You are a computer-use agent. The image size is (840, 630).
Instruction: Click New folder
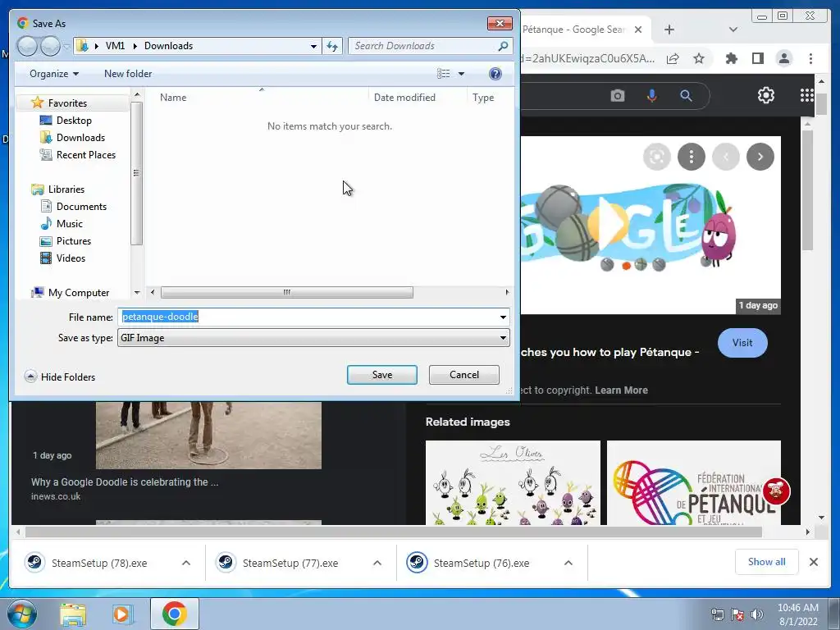pos(128,74)
